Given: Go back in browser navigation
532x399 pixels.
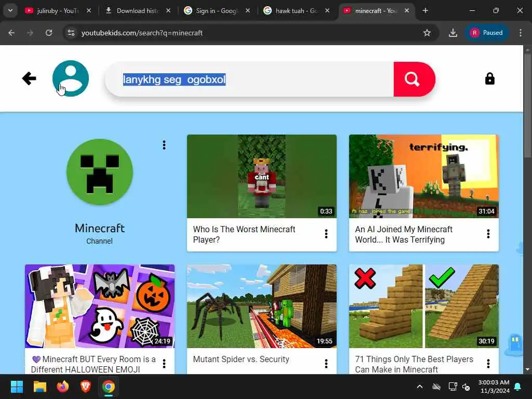Looking at the screenshot, I should (11, 33).
